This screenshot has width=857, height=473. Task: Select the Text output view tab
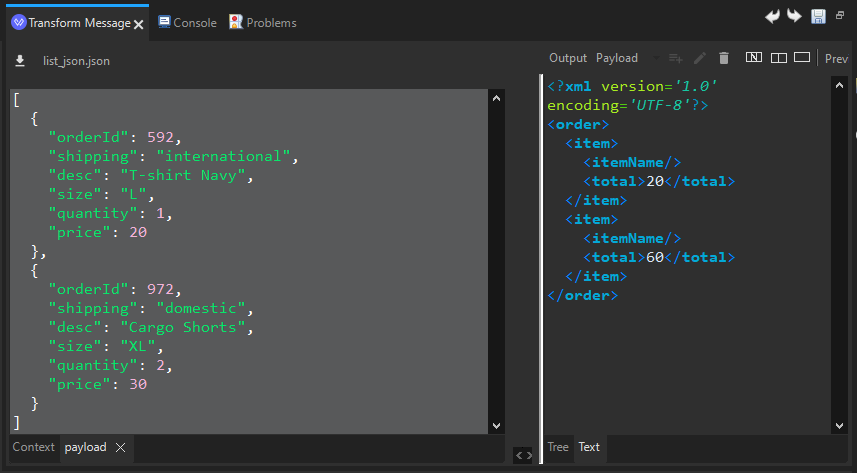pyautogui.click(x=589, y=447)
